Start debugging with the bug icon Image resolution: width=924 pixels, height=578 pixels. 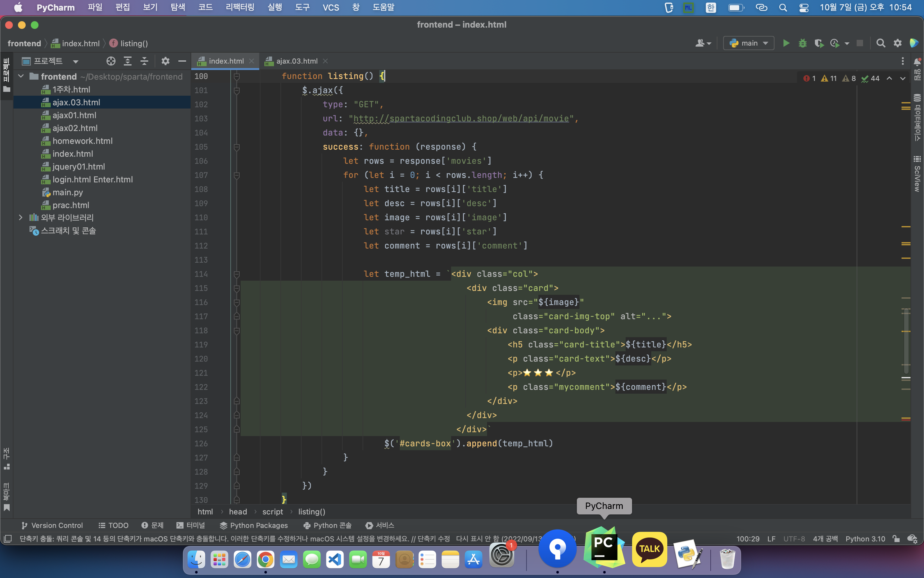coord(802,43)
